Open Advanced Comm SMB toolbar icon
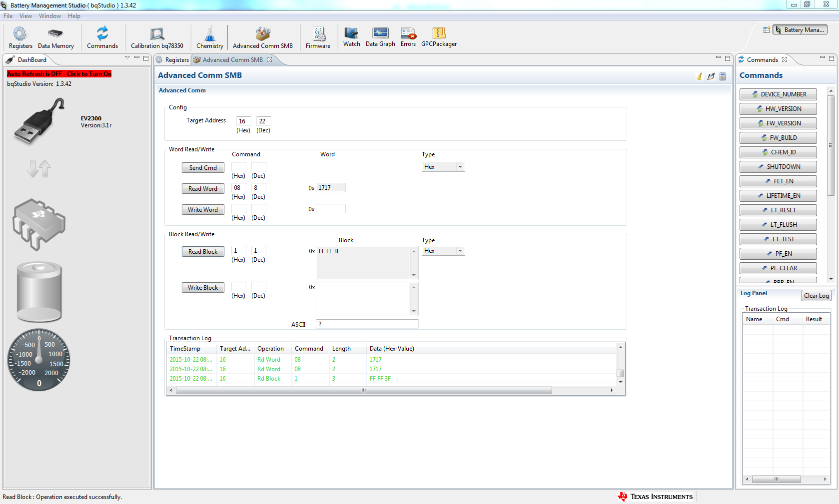This screenshot has width=839, height=504. 263,38
